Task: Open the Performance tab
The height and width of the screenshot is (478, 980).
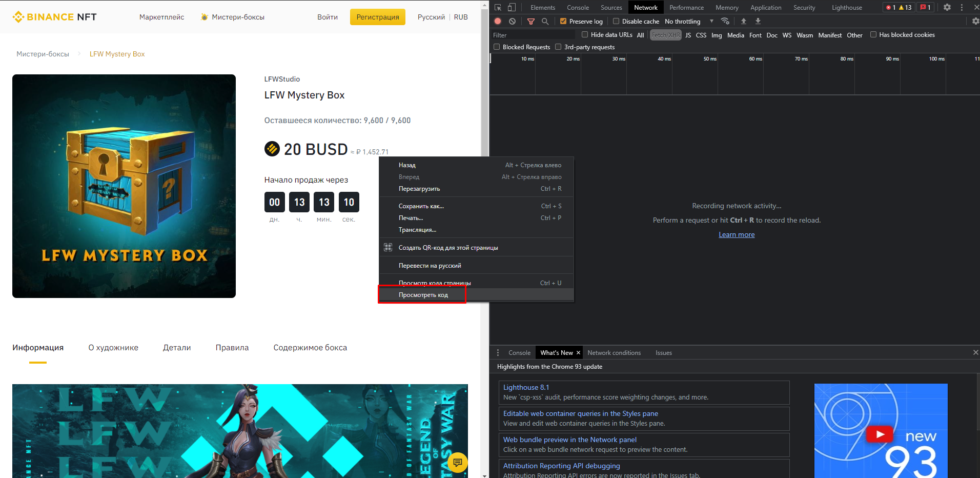Action: tap(686, 7)
